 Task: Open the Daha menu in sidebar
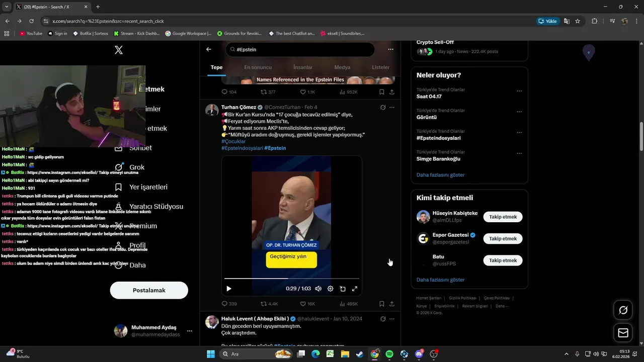(x=130, y=265)
